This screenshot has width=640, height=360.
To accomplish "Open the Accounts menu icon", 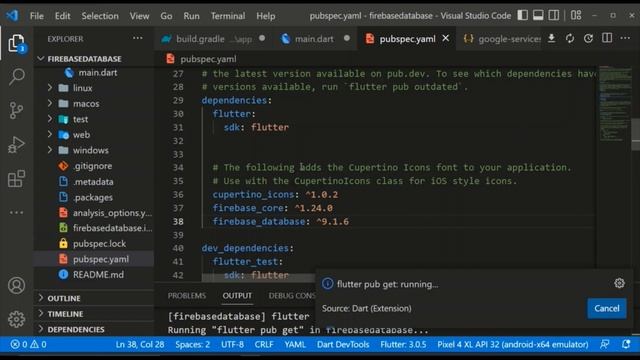I will 16,286.
